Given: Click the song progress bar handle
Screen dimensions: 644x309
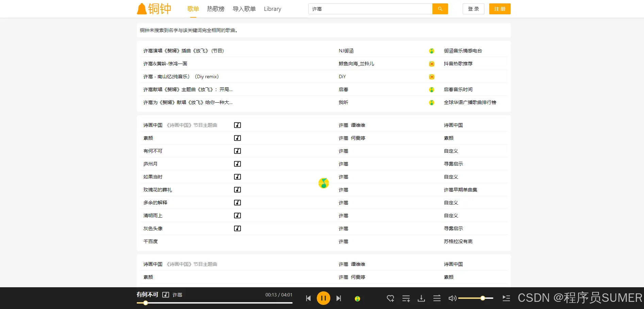Looking at the screenshot, I should click(x=146, y=303).
